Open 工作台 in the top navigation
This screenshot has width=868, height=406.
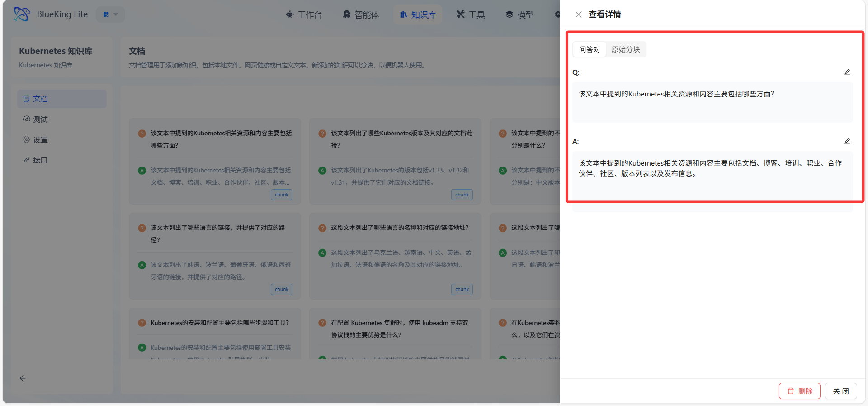(x=304, y=14)
